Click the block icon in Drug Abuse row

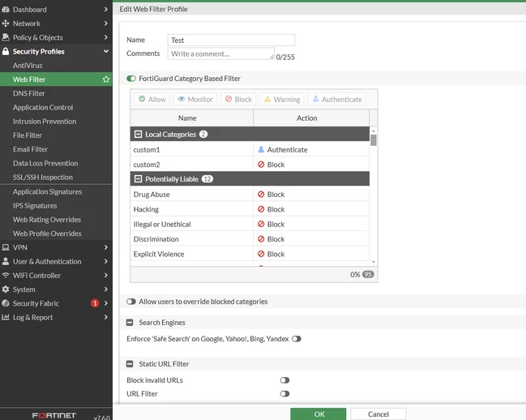(x=261, y=195)
